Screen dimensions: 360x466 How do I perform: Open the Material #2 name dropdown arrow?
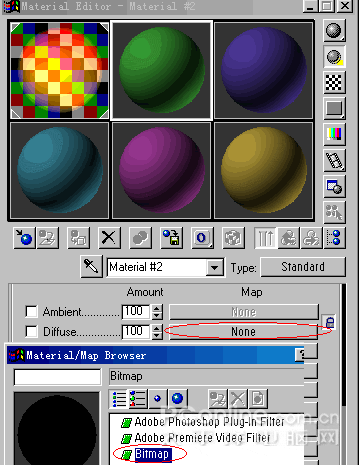[x=214, y=267]
